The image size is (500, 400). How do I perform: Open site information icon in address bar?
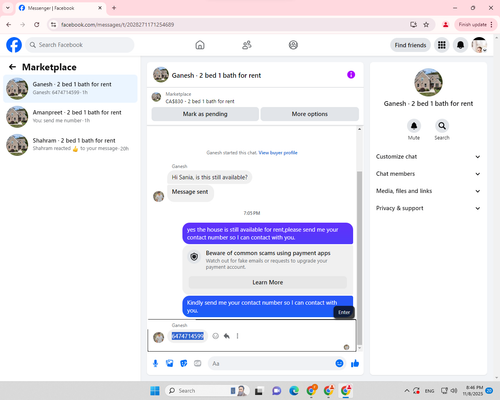54,25
